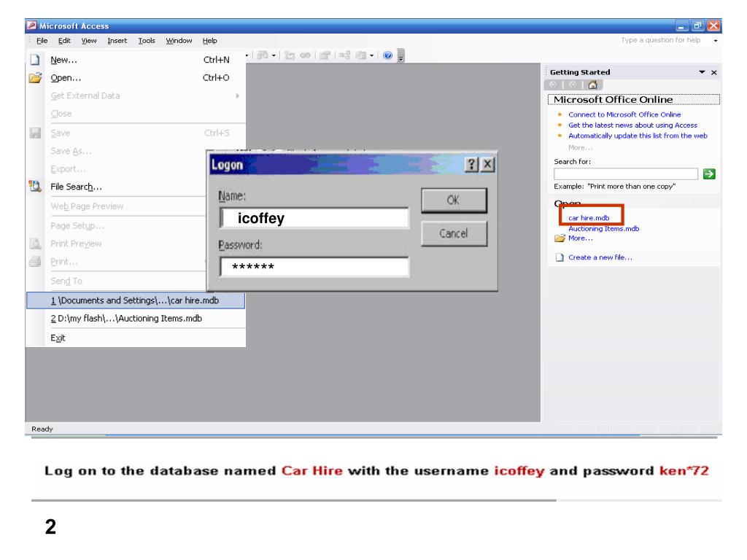
Task: Click the Open folder icon in File menu
Action: pos(35,77)
